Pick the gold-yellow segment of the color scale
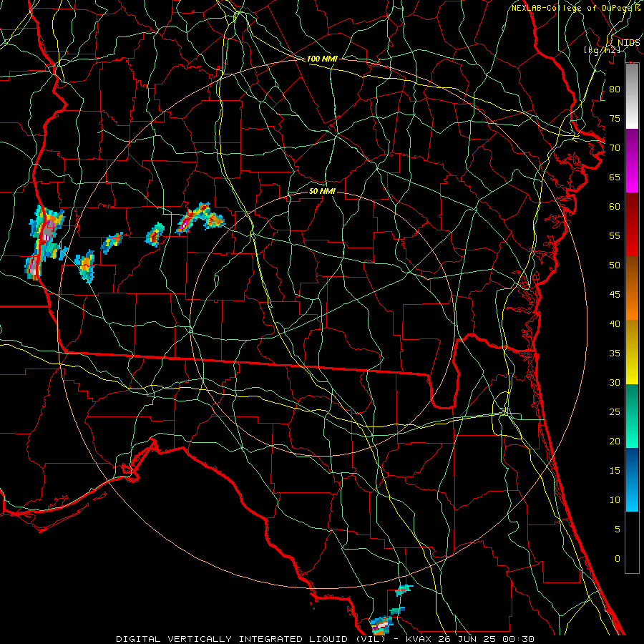 tap(632, 352)
